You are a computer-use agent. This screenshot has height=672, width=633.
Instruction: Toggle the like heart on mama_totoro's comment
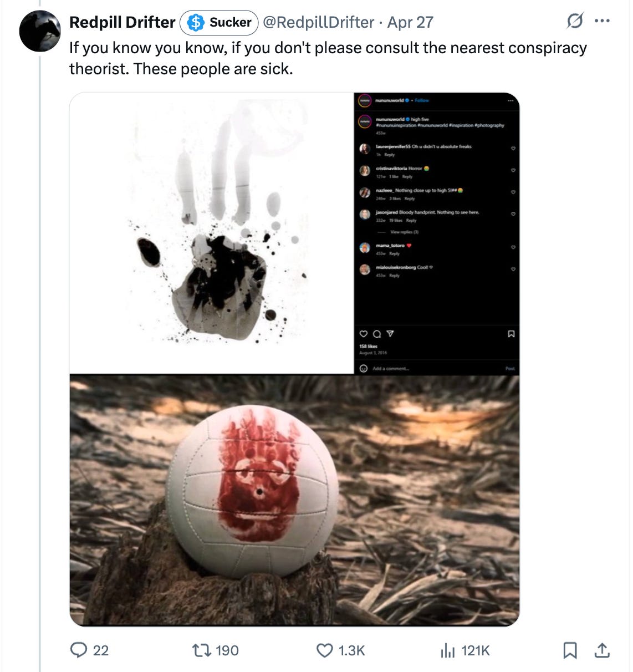coord(513,248)
